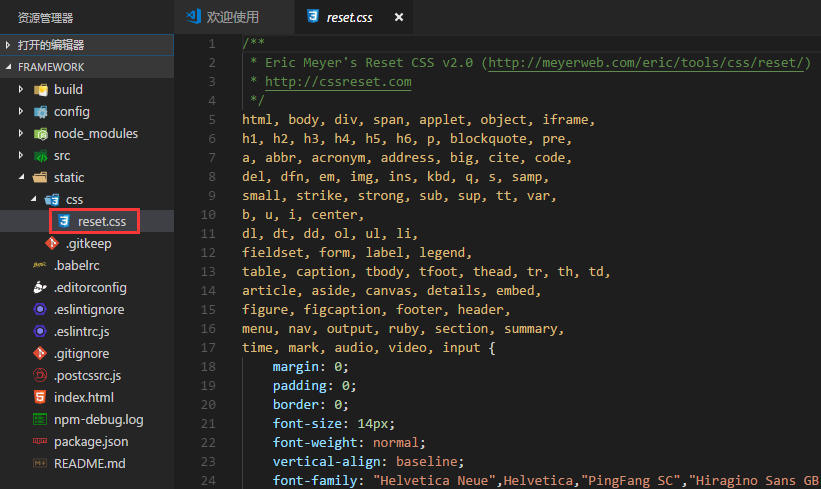The height and width of the screenshot is (489, 821).
Task: Click the src folder icon
Action: 41,155
